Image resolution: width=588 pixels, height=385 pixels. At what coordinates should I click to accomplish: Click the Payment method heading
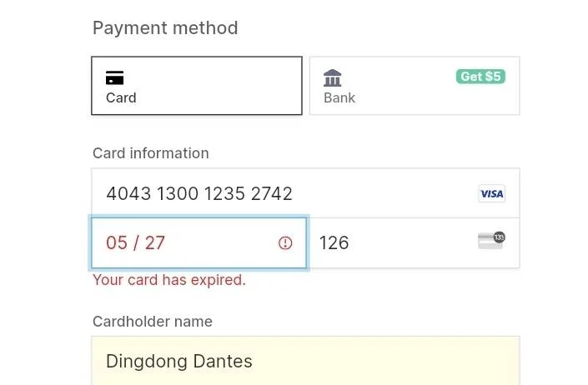[x=165, y=28]
